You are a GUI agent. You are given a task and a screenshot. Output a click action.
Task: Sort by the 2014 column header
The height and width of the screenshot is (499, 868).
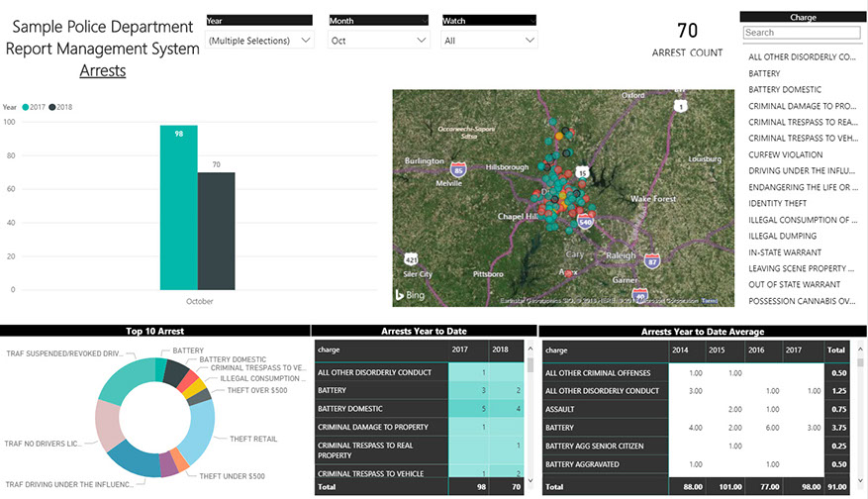(x=679, y=349)
